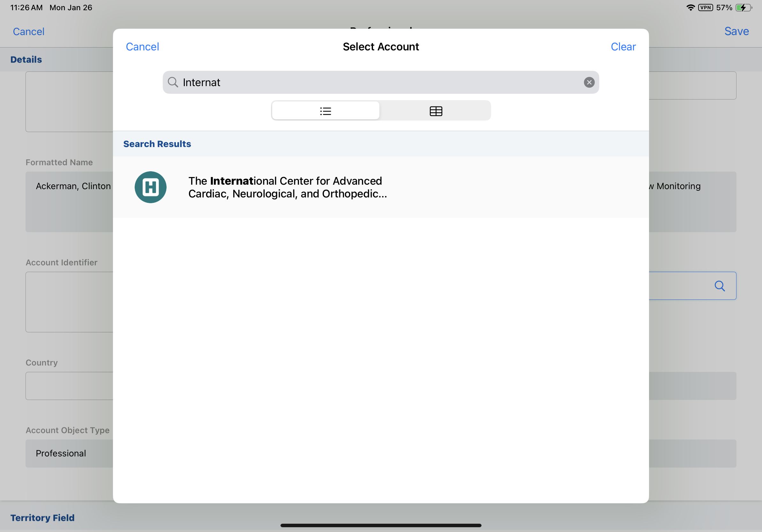Tap the battery icon in status bar

743,8
